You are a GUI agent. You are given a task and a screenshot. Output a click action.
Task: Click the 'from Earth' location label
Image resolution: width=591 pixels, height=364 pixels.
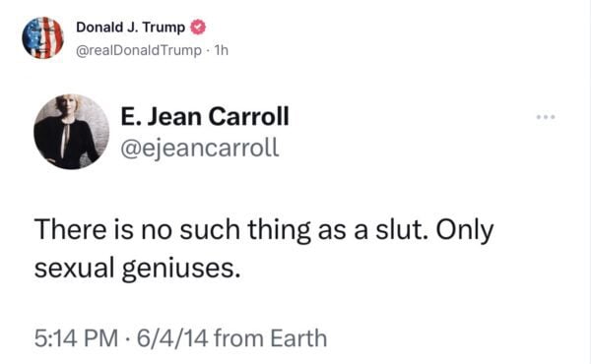coord(270,337)
